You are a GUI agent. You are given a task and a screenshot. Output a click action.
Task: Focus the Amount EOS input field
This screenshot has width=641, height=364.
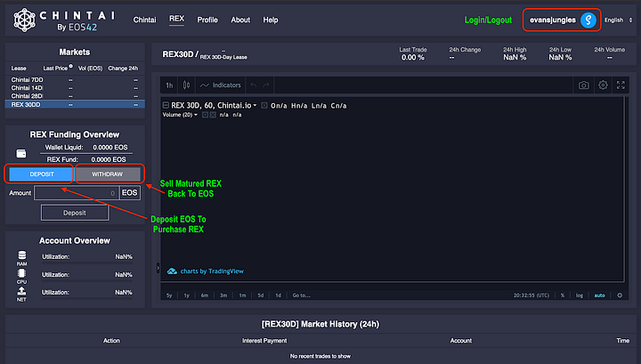[x=77, y=193]
